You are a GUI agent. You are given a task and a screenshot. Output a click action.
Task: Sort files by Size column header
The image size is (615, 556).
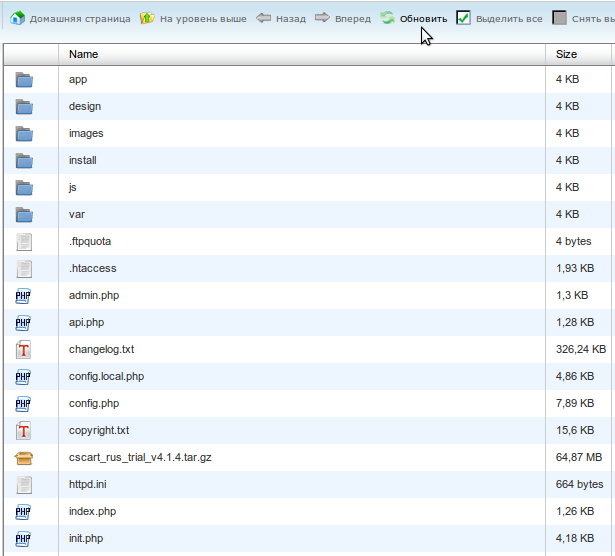pos(566,54)
